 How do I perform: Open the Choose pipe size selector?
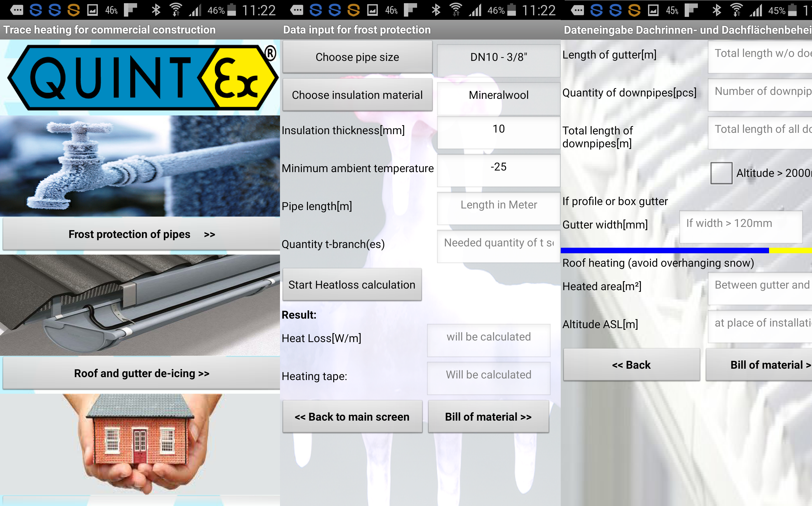357,57
